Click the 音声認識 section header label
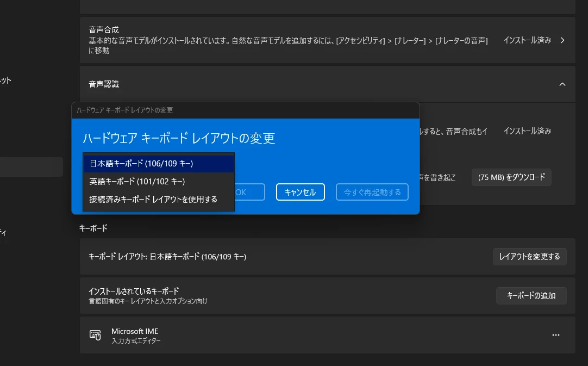Screen dimensions: 588x366 (104, 84)
